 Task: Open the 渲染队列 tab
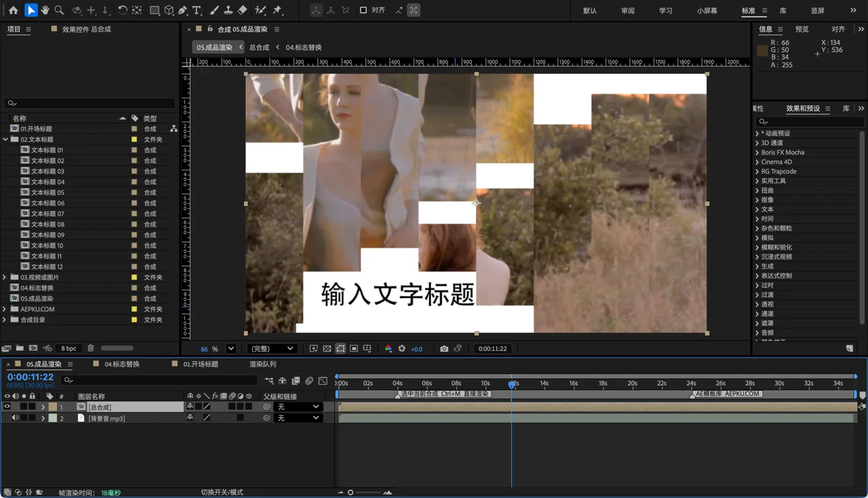262,364
